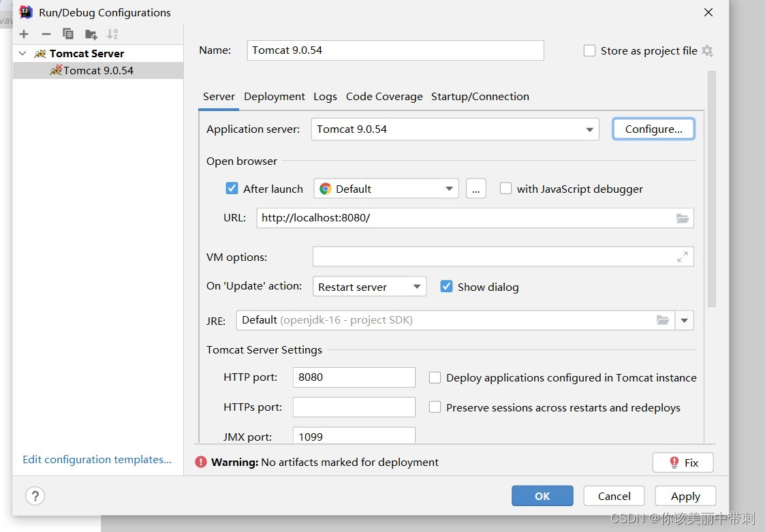Click the HTTPs port field
Image resolution: width=765 pixels, height=532 pixels.
click(x=354, y=407)
